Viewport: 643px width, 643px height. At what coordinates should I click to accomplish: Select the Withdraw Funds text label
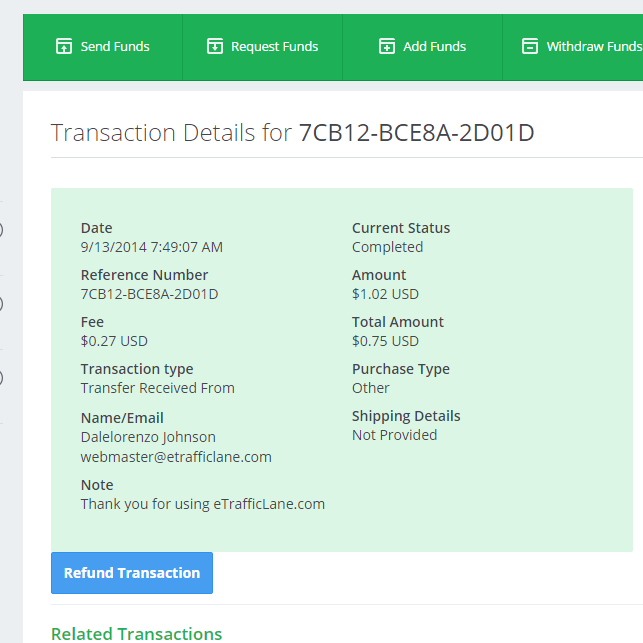pyautogui.click(x=594, y=47)
